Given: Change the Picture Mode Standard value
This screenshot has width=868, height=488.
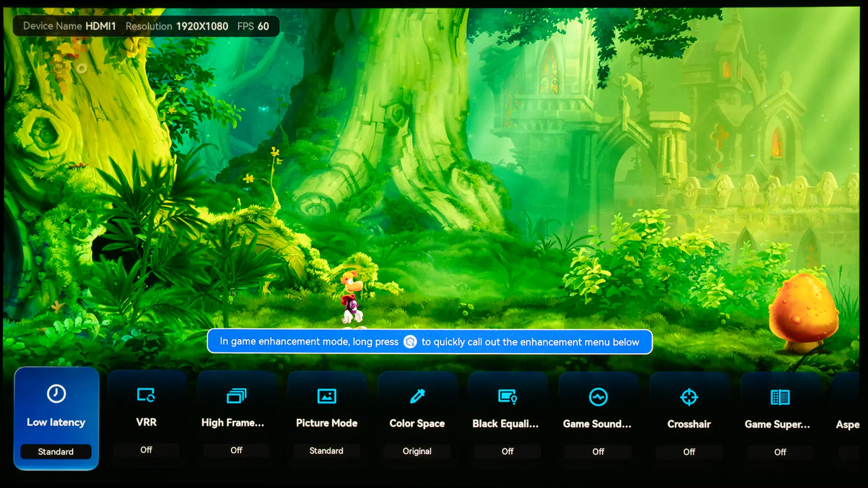Looking at the screenshot, I should (x=326, y=451).
